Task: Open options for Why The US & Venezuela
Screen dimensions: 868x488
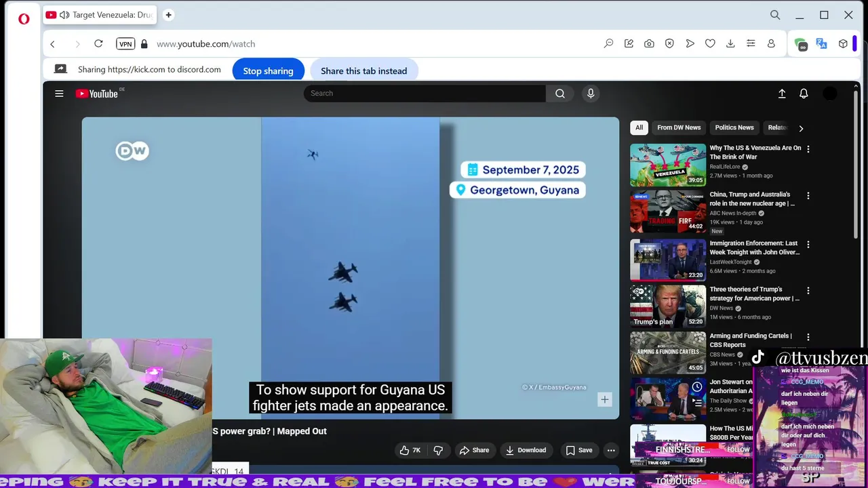Action: point(808,149)
